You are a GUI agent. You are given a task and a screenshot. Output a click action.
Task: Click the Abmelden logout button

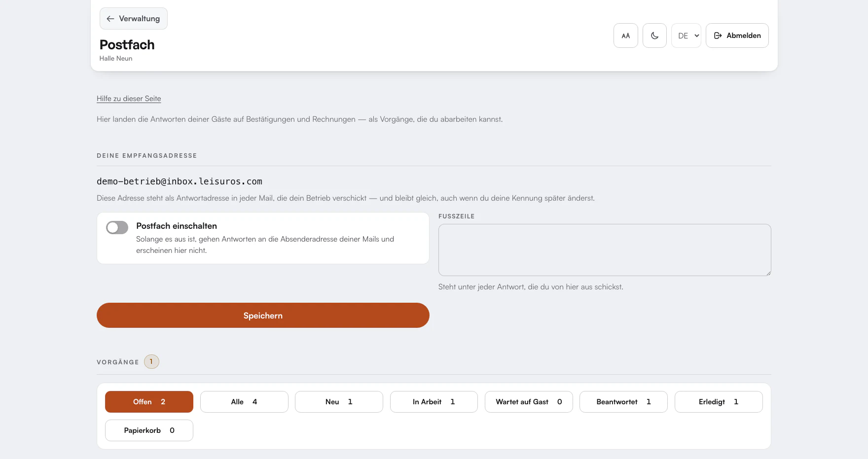tap(737, 35)
